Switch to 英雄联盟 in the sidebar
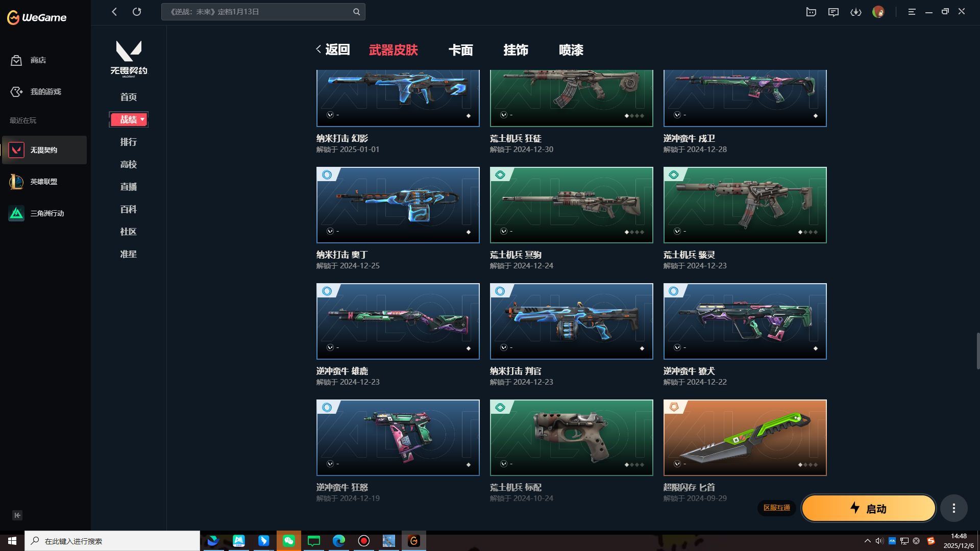Screen dimensions: 980x551 pyautogui.click(x=44, y=182)
